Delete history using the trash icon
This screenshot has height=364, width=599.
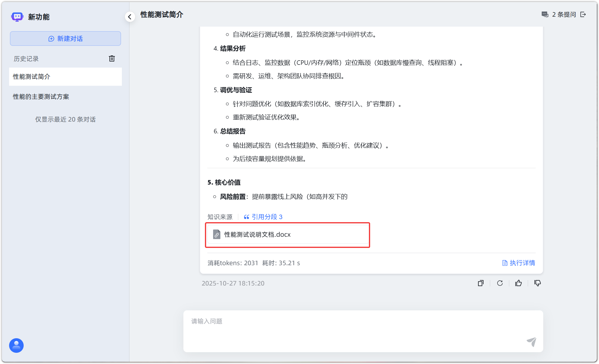click(112, 58)
